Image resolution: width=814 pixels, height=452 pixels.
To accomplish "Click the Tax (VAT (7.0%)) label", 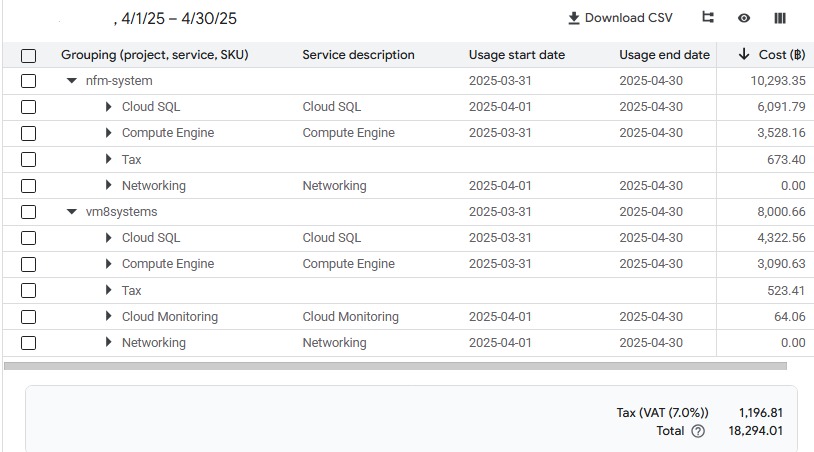I will tap(662, 413).
